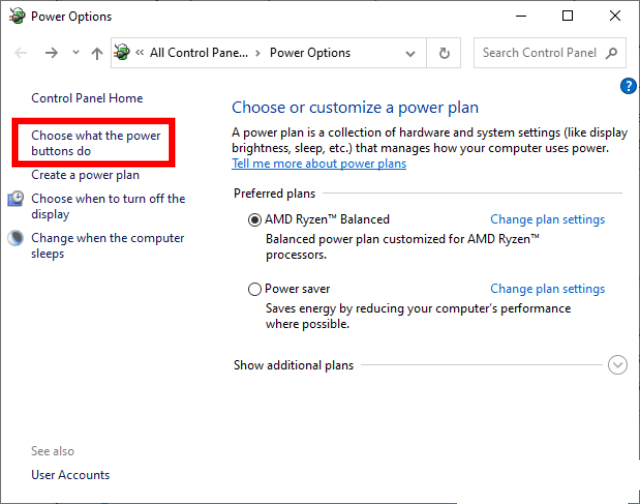Click the 'See also' label
The height and width of the screenshot is (504, 640).
click(53, 451)
